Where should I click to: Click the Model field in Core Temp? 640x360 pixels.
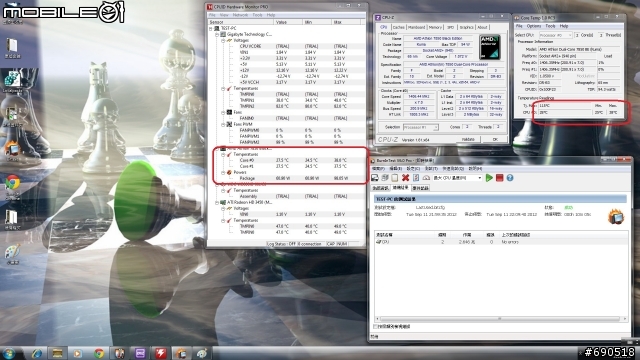(x=580, y=49)
